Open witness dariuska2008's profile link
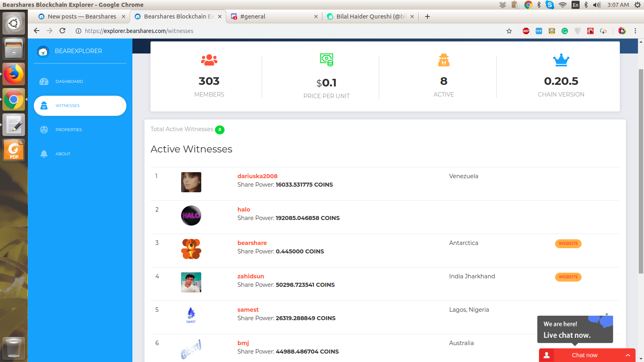This screenshot has width=644, height=362. point(258,176)
